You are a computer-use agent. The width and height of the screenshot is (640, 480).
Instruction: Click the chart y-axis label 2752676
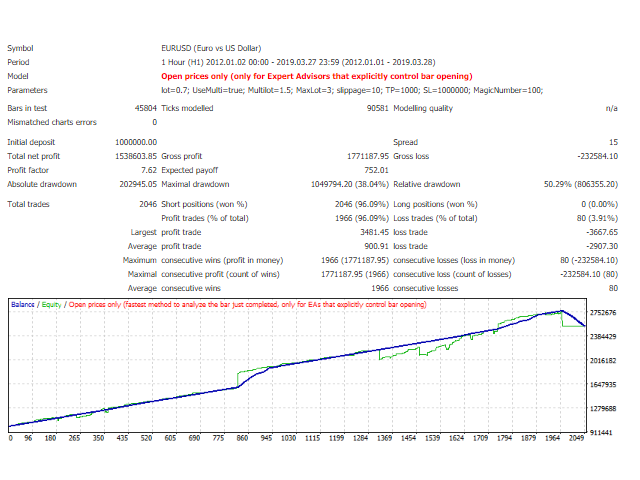(x=603, y=313)
